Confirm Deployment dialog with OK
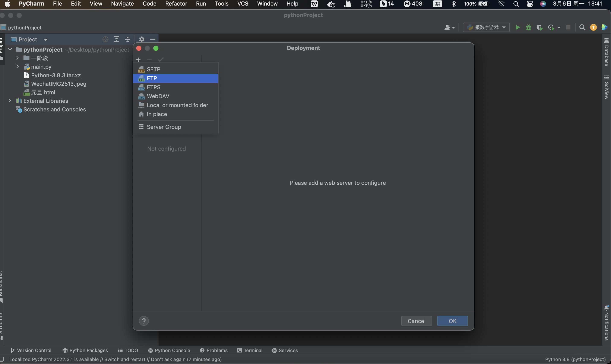The height and width of the screenshot is (364, 611). (x=452, y=321)
